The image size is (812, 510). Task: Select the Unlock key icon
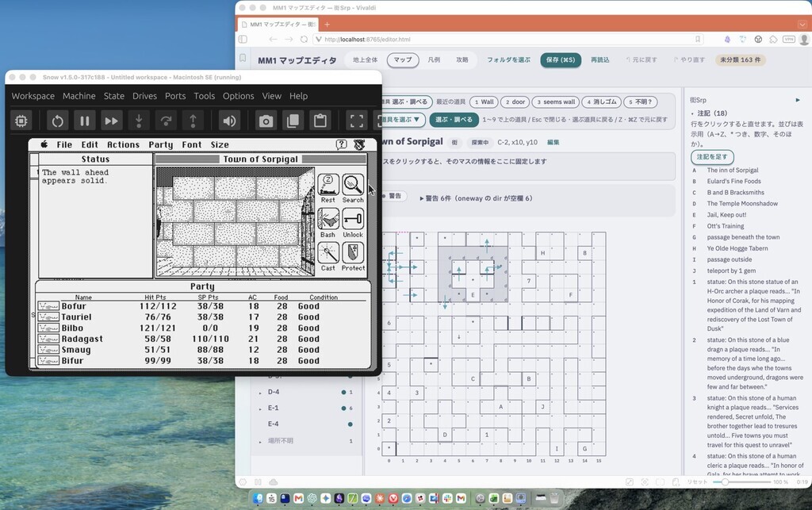(x=353, y=219)
